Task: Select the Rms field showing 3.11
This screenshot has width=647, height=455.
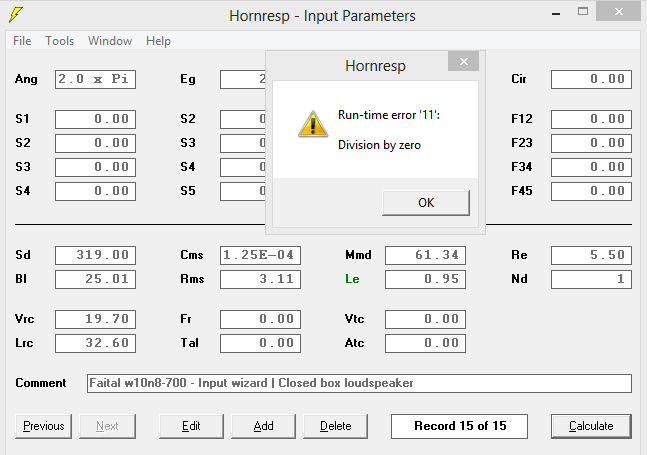Action: tap(260, 279)
